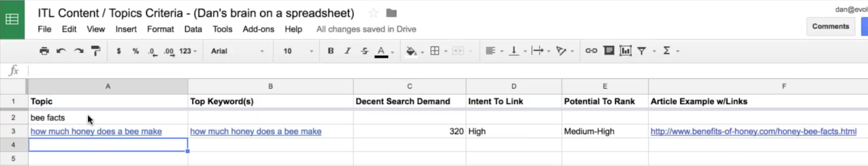The height and width of the screenshot is (166, 868).
Task: Click the formula bar input field
Action: coord(407,71)
